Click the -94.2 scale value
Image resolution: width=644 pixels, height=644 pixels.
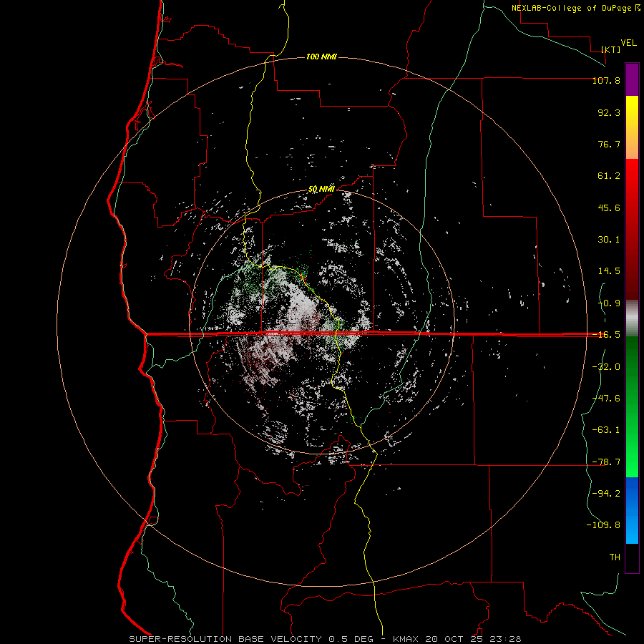coord(606,494)
